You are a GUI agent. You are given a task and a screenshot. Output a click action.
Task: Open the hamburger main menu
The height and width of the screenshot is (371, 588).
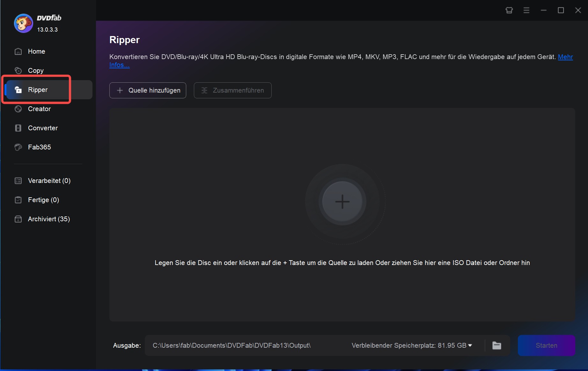tap(526, 11)
